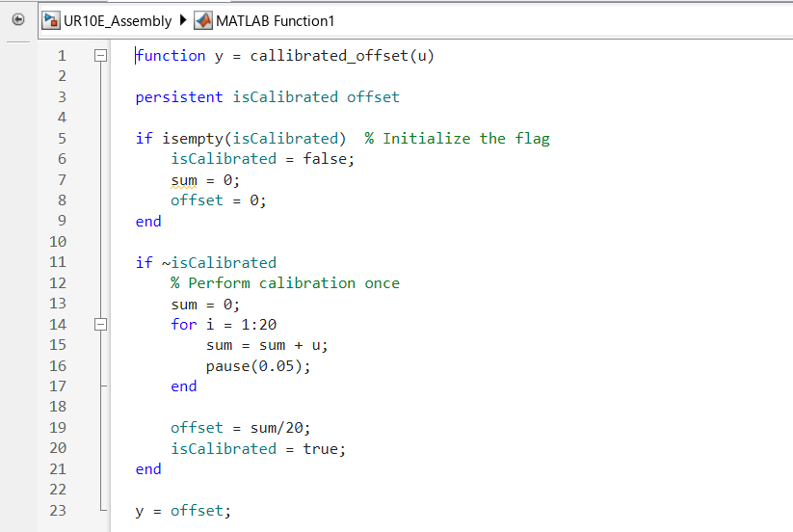Click line number 7 in the gutter

[x=62, y=179]
